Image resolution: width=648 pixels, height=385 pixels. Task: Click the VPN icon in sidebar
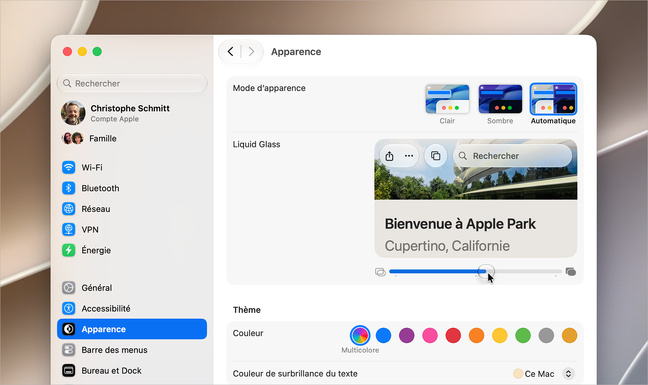tap(69, 229)
